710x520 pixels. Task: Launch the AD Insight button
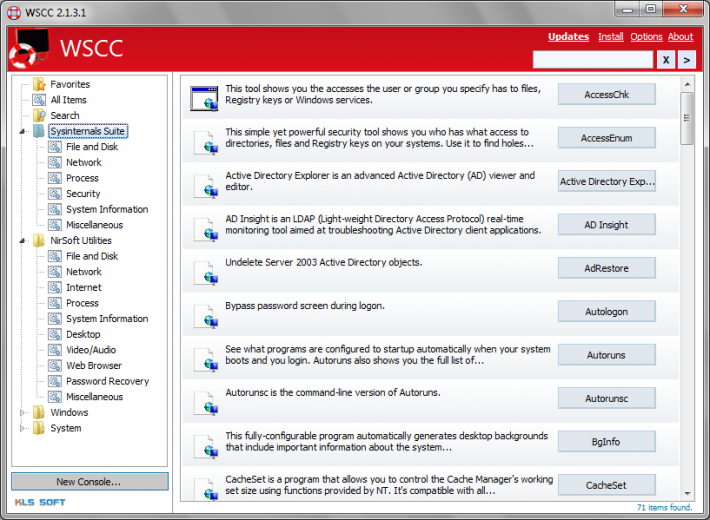[606, 225]
